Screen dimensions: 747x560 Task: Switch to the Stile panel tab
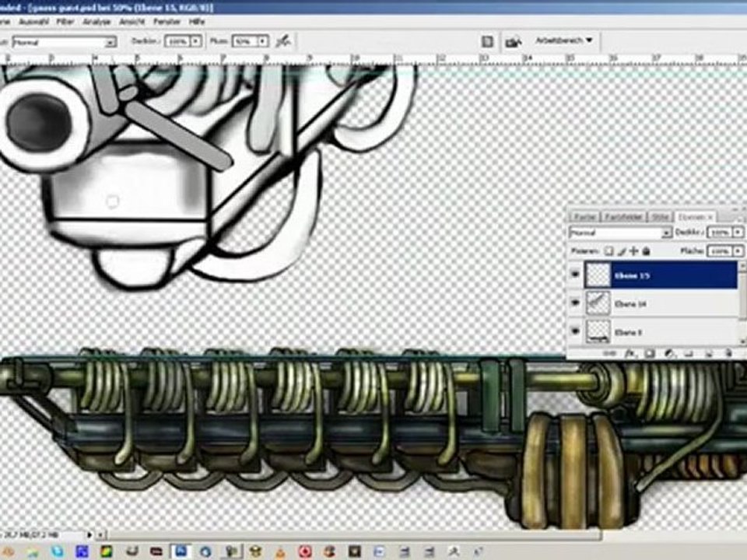[660, 217]
